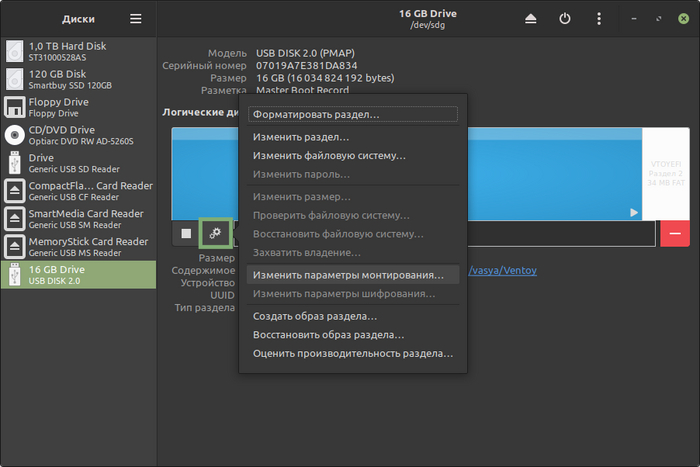700x467 pixels.
Task: Click 'Восстановить образ раздела…' menu entry
Action: (328, 335)
